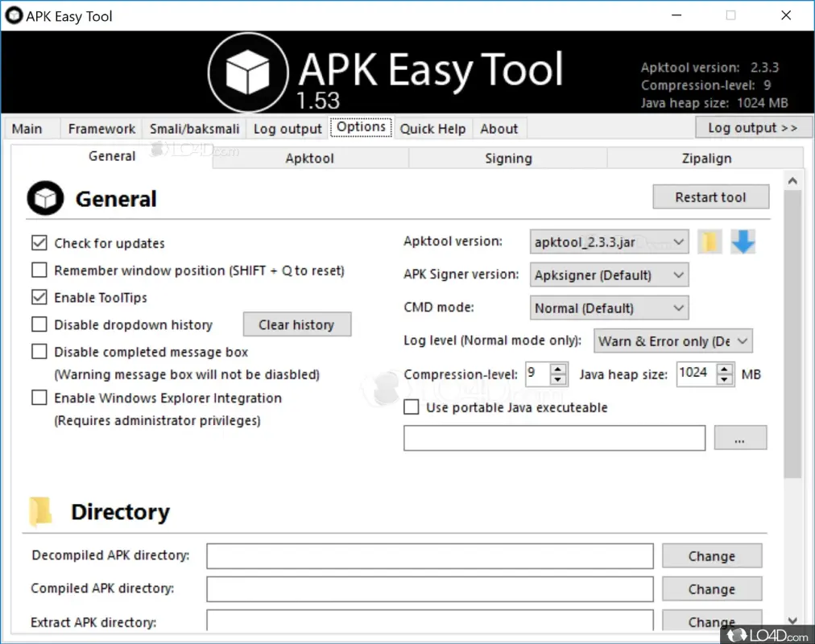Click the portable Java path input field
The width and height of the screenshot is (815, 644).
(x=555, y=438)
